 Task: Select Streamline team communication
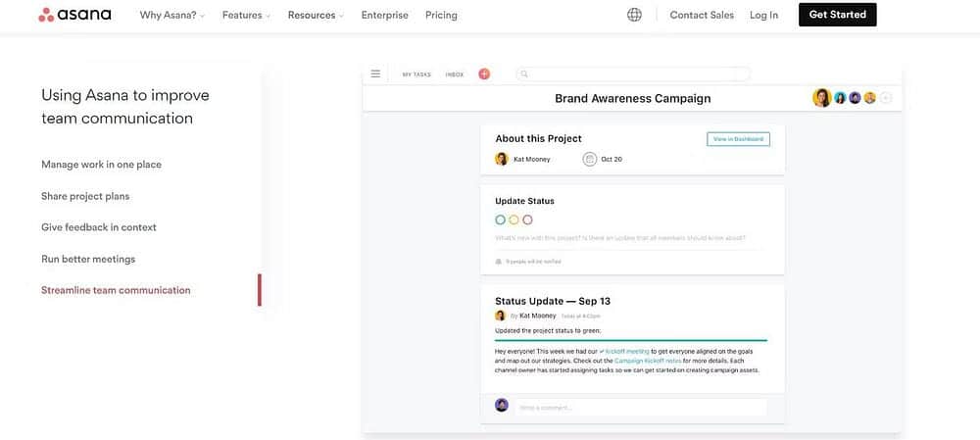[116, 290]
